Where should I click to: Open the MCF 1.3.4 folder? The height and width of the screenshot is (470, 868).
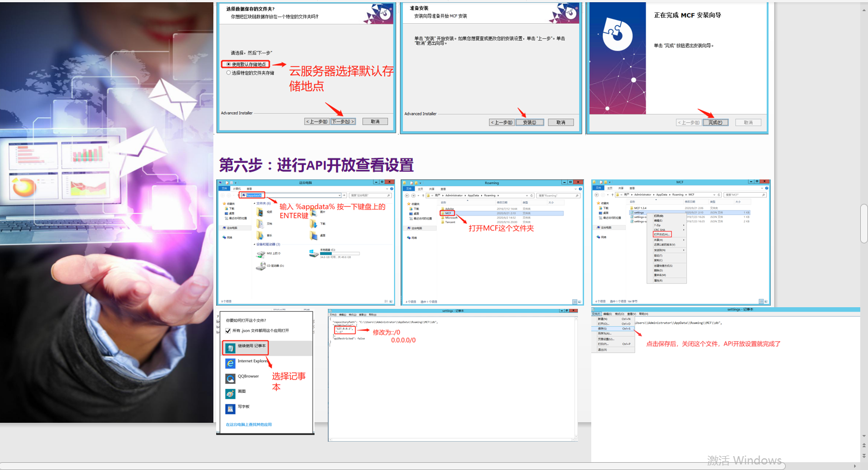click(640, 208)
